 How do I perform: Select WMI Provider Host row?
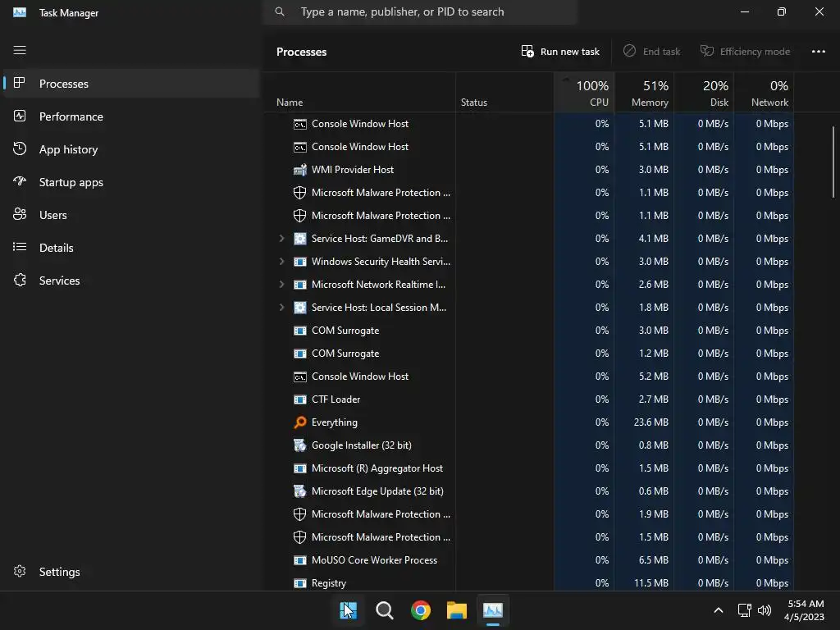529,169
